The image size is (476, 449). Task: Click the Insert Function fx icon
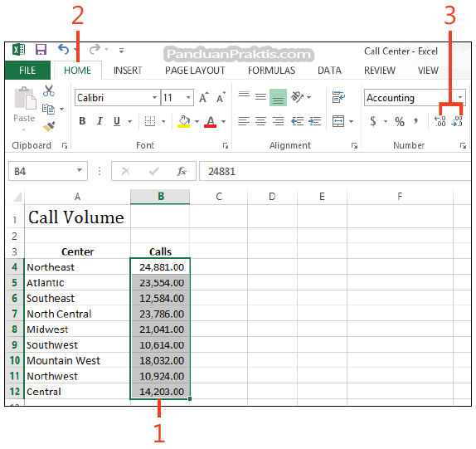click(x=182, y=171)
